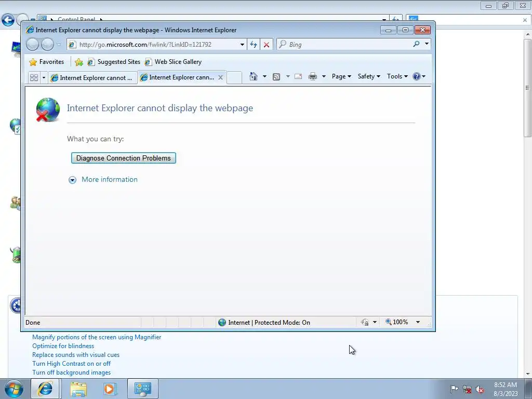Open a new blank tab
The width and height of the screenshot is (532, 399).
point(234,77)
